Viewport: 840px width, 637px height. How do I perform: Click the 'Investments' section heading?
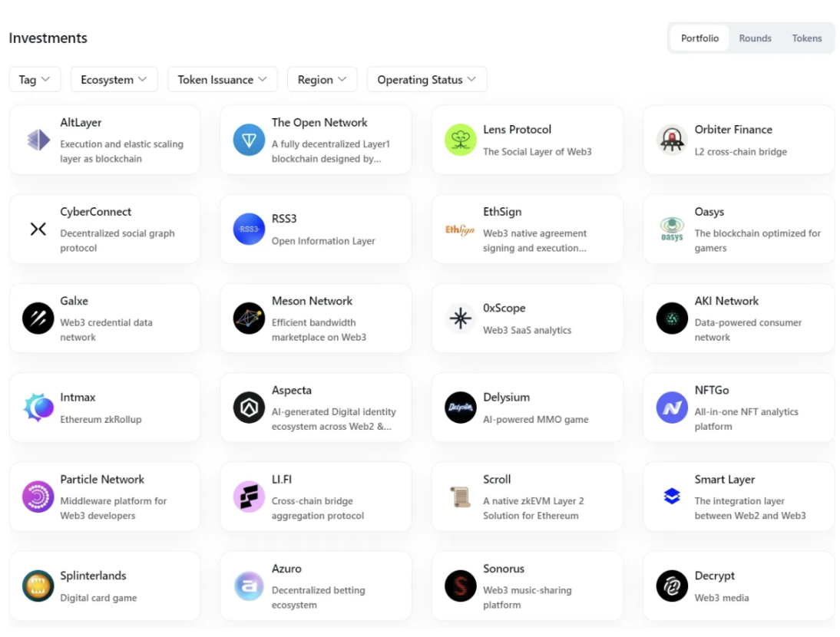48,38
